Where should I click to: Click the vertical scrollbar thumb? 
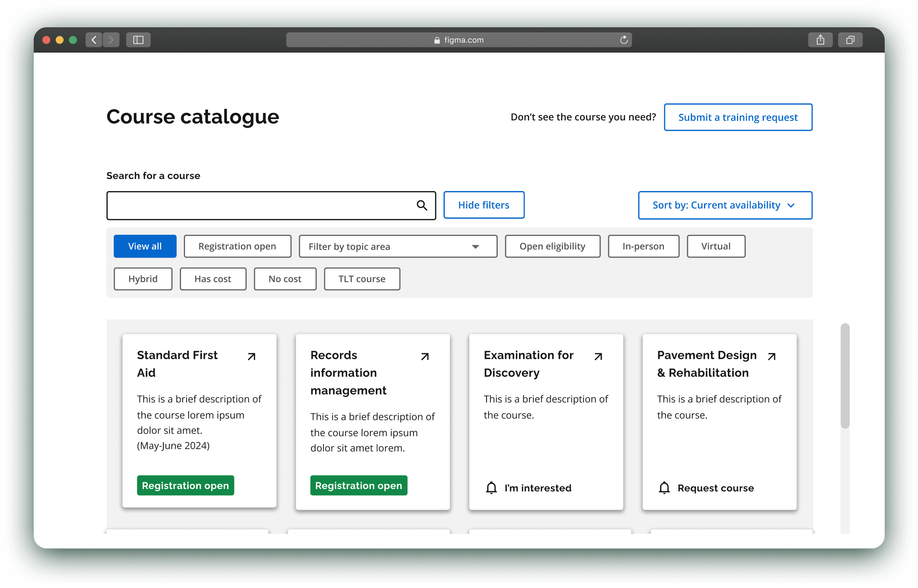tap(845, 376)
